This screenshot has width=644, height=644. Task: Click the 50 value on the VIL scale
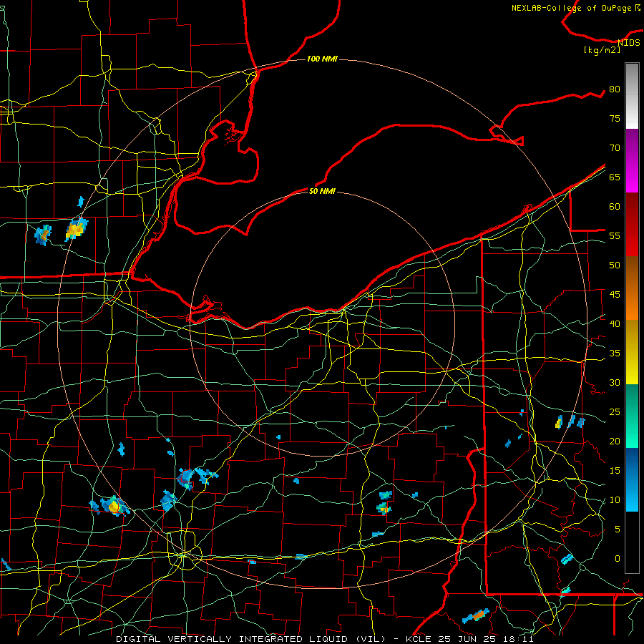pyautogui.click(x=615, y=265)
